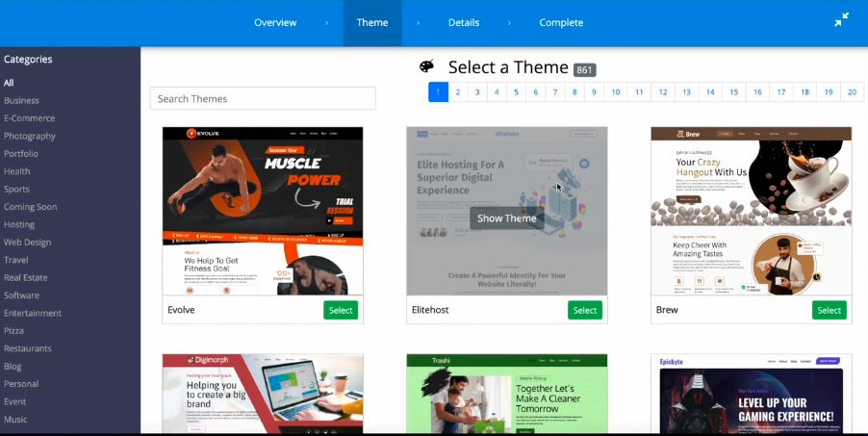Go to page 16 of themes
Screen dimensions: 868x436
757,92
